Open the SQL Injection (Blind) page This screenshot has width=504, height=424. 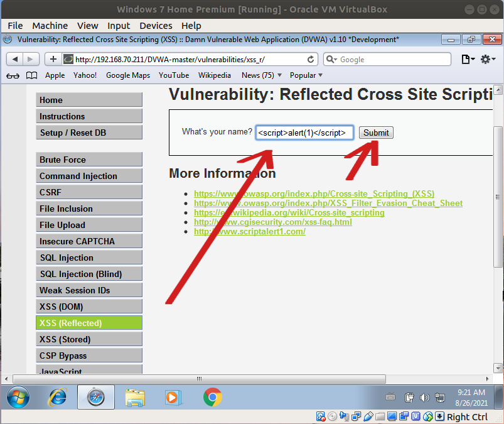point(89,274)
